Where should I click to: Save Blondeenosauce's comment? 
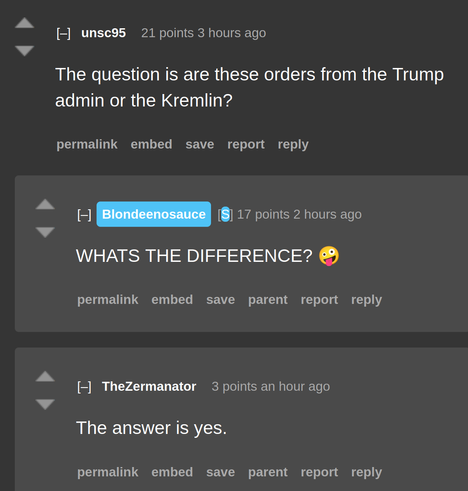tap(220, 300)
